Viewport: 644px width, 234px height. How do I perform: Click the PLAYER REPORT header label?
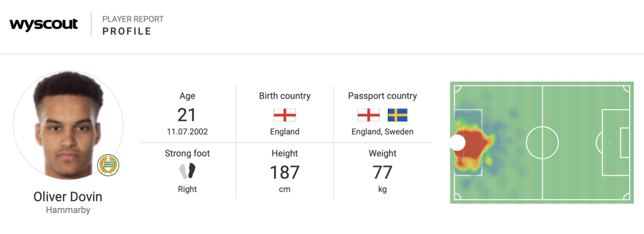(133, 19)
